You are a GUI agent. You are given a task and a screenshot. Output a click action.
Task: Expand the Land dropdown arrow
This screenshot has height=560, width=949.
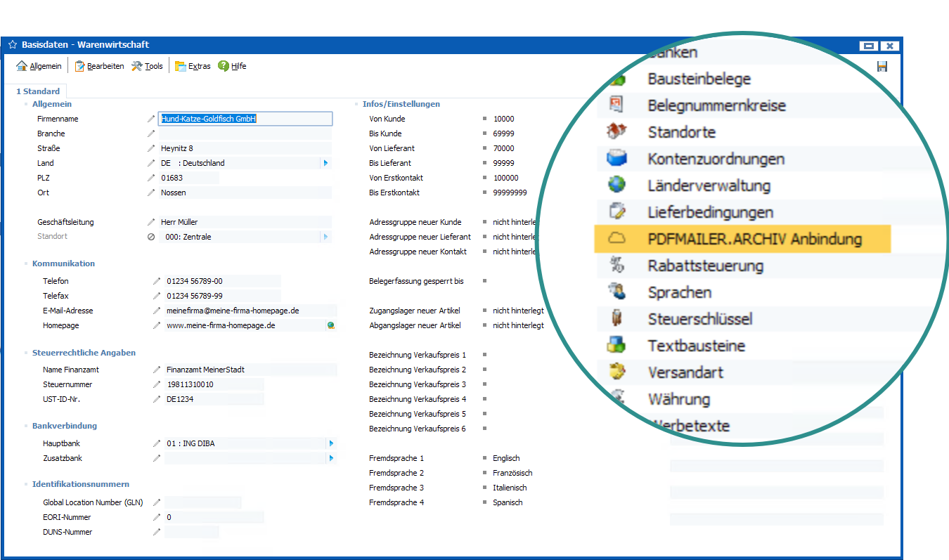(325, 163)
